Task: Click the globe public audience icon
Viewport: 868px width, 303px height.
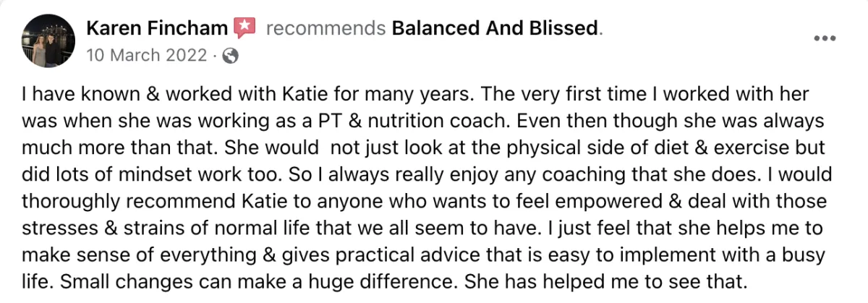Action: [231, 56]
